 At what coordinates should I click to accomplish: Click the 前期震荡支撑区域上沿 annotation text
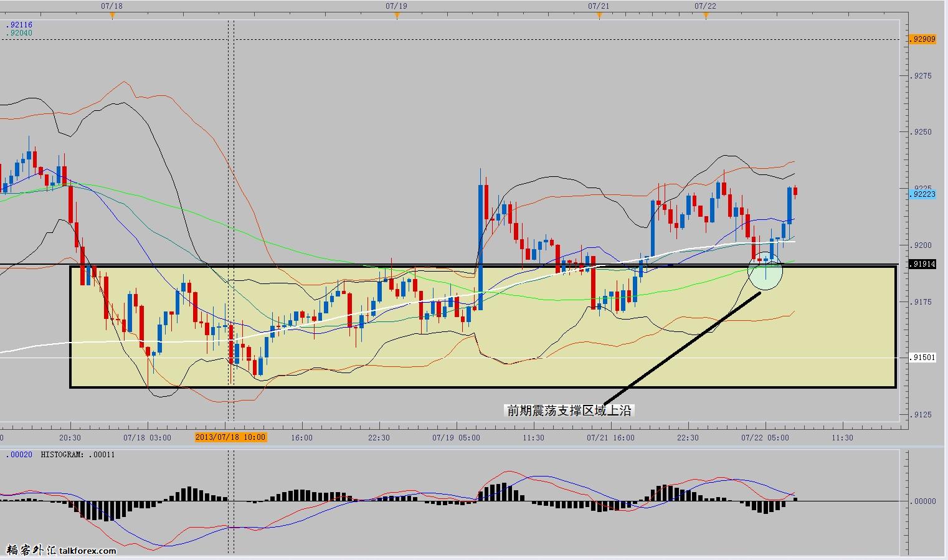(569, 411)
